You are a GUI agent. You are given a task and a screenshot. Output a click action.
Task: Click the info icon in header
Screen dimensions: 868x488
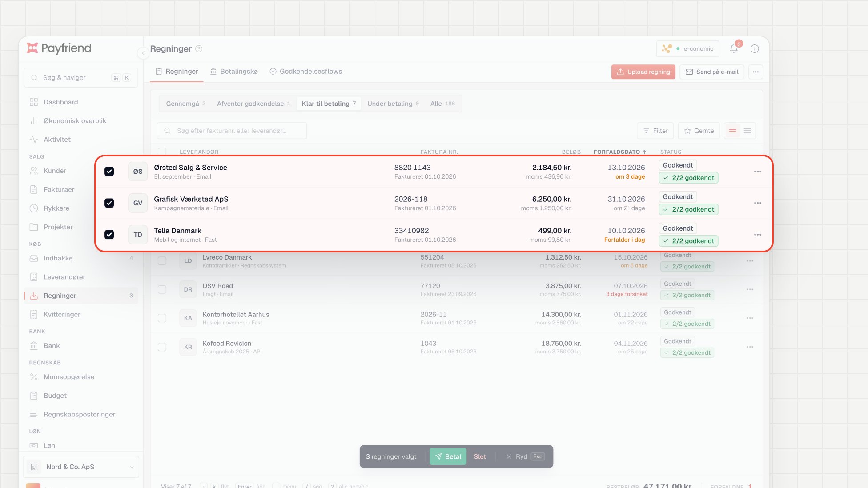[x=755, y=49]
